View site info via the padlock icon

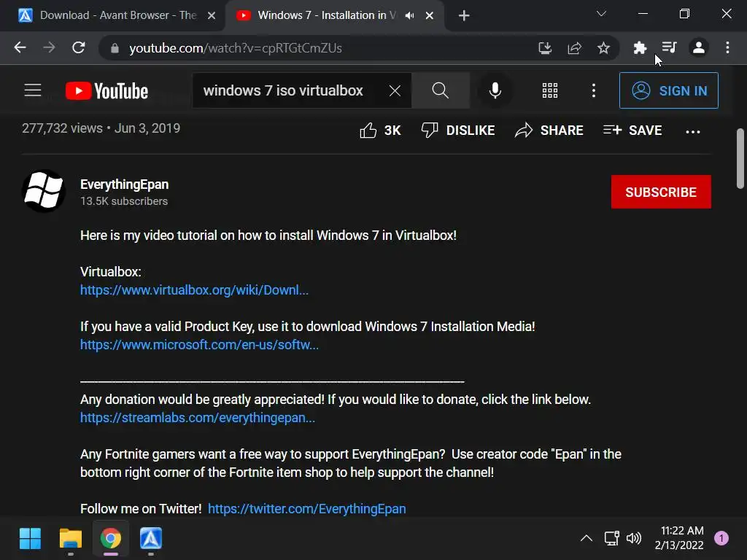[x=115, y=48]
